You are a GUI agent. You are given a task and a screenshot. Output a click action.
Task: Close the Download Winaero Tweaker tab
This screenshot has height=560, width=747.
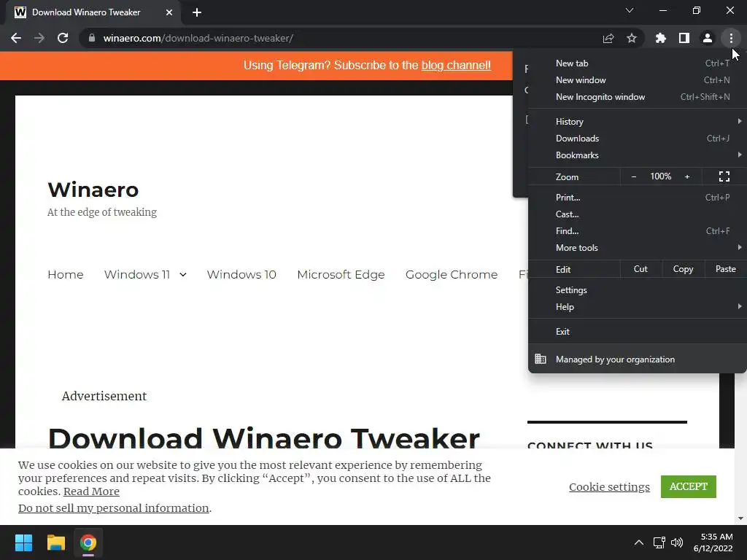tap(169, 12)
